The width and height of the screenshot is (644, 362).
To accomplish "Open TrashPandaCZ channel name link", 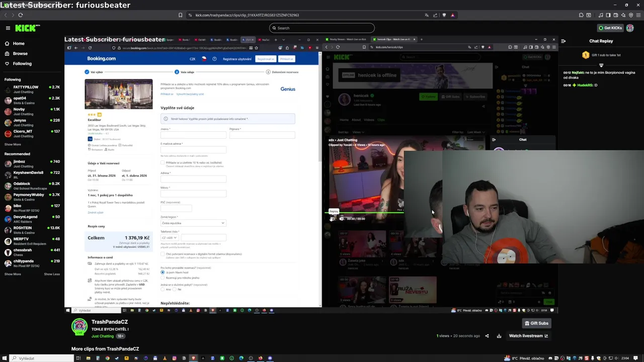I will [x=110, y=322].
